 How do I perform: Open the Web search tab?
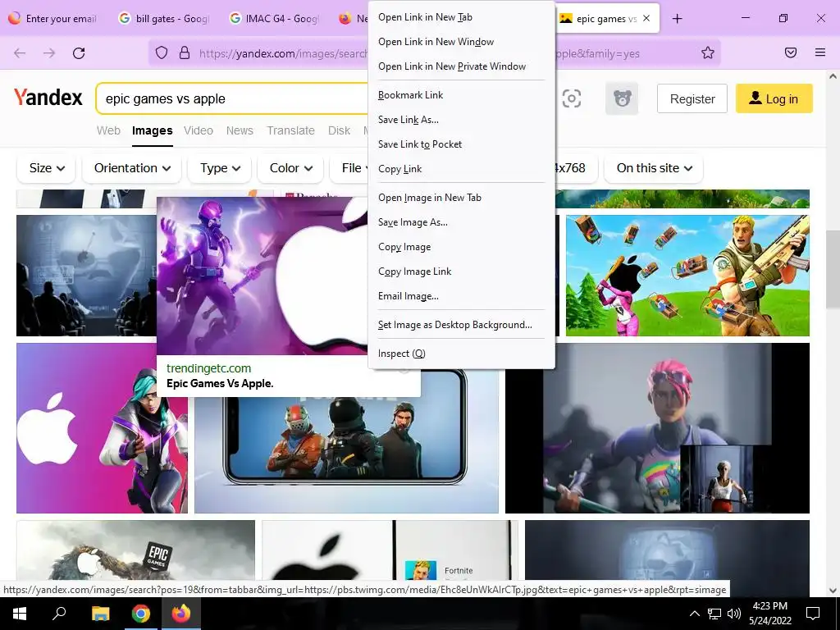[108, 130]
